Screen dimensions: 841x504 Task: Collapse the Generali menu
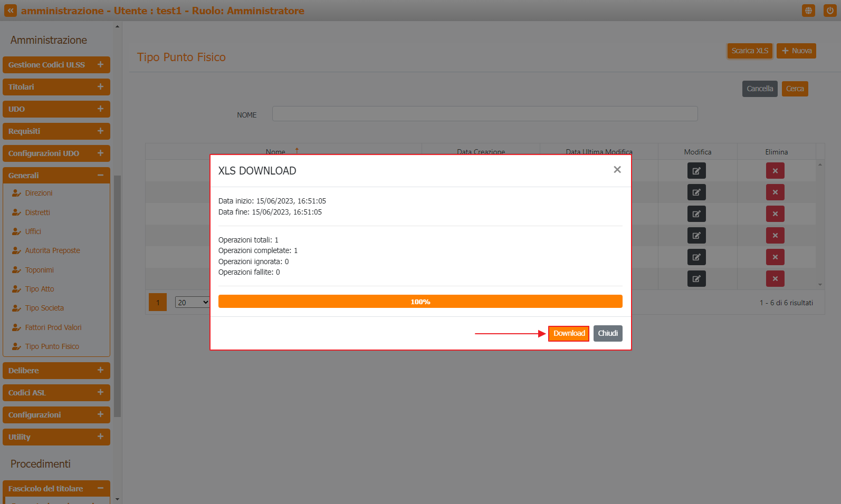pyautogui.click(x=56, y=176)
